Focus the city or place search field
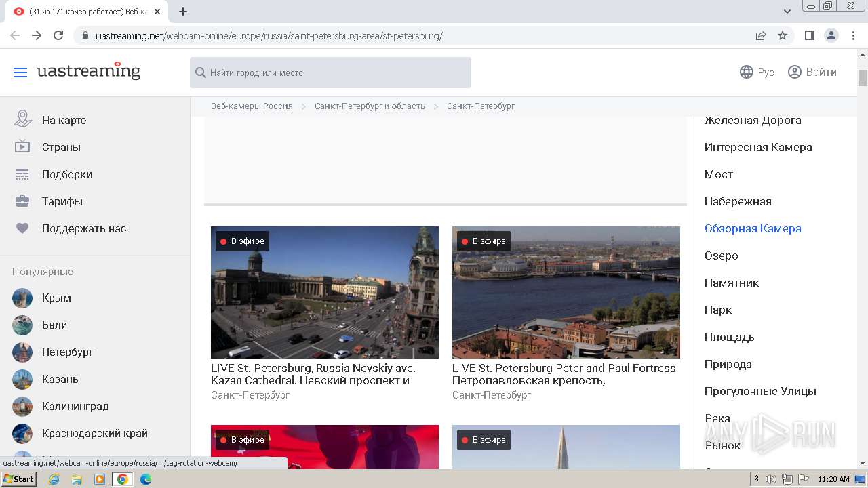Image resolution: width=868 pixels, height=488 pixels. pos(330,73)
